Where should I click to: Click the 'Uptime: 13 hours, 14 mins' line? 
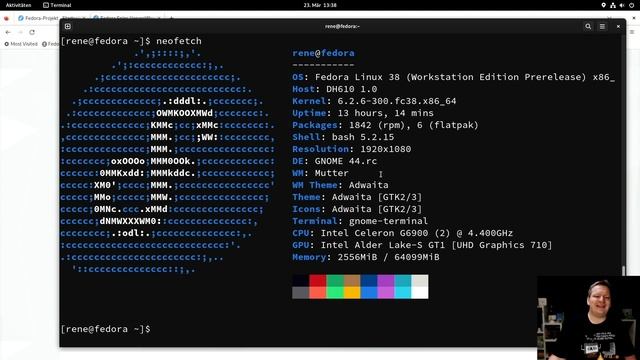click(x=363, y=113)
